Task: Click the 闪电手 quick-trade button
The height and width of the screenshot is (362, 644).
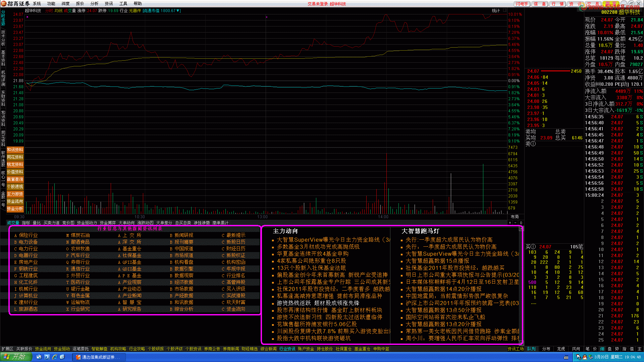Action: [x=522, y=4]
